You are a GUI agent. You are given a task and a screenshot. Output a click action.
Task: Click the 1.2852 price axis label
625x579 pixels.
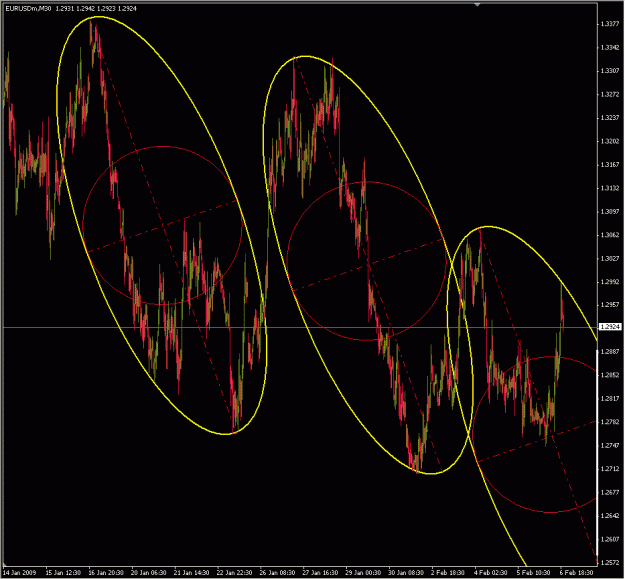point(610,375)
